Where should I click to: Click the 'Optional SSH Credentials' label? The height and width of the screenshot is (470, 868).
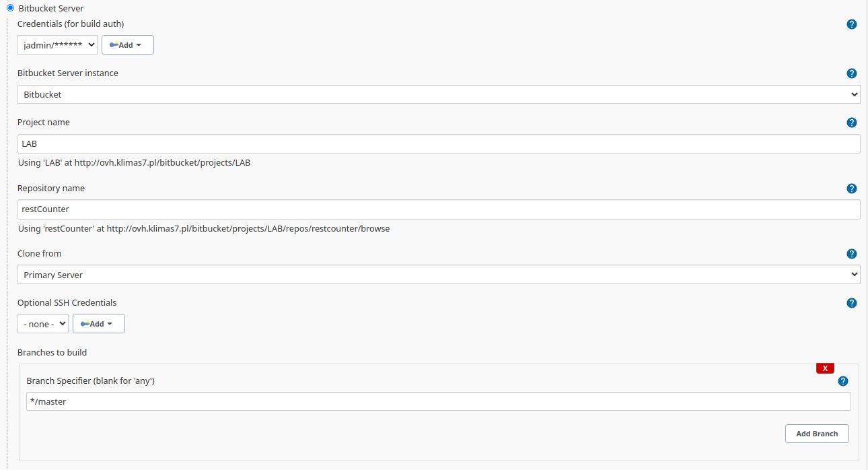(x=67, y=303)
